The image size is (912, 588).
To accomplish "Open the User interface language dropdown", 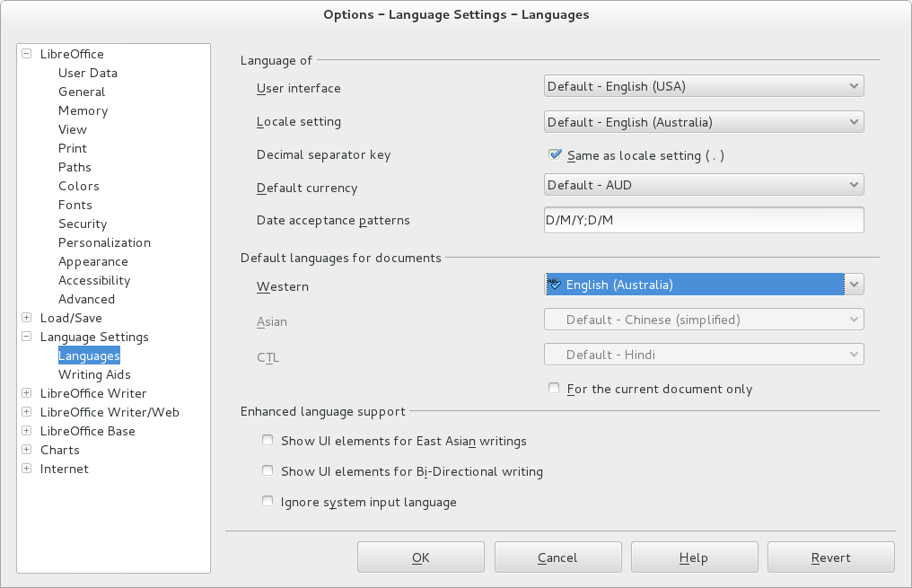I will pyautogui.click(x=704, y=86).
